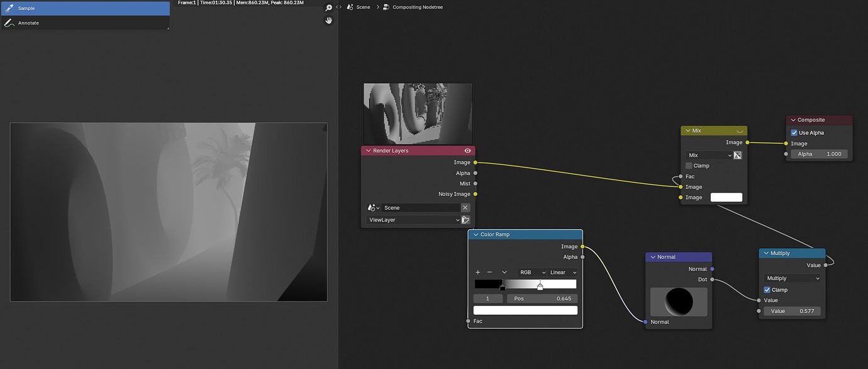Click the pan hand icon in viewer

tap(328, 20)
